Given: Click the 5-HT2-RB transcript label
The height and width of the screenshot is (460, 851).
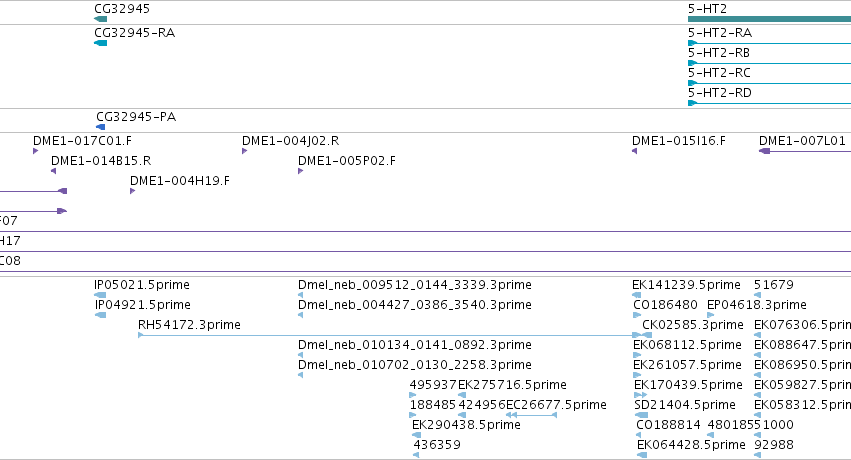Looking at the screenshot, I should pyautogui.click(x=719, y=53).
